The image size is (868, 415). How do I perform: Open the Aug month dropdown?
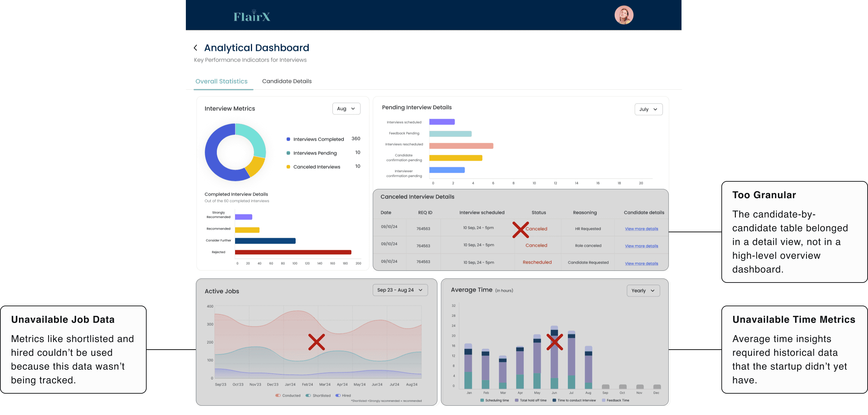click(346, 109)
